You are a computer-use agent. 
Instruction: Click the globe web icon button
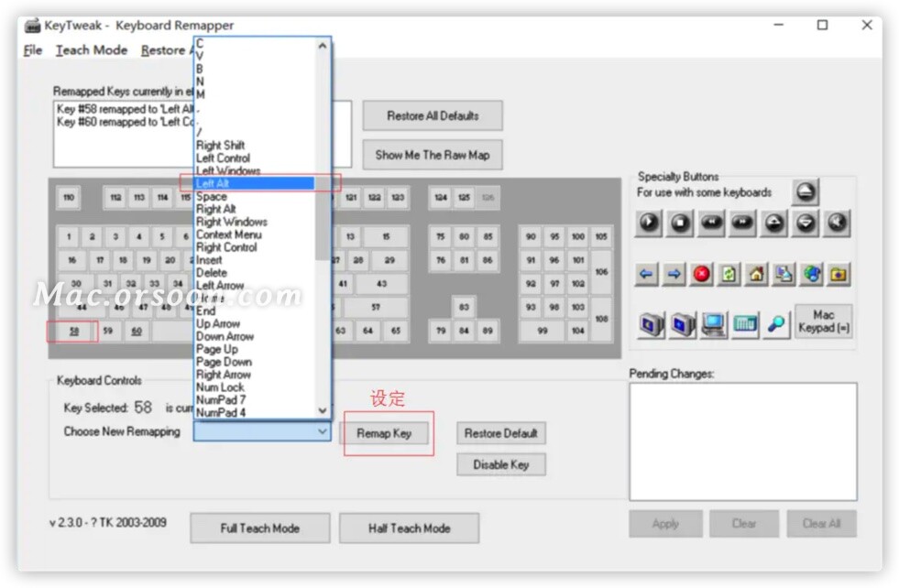pyautogui.click(x=811, y=275)
